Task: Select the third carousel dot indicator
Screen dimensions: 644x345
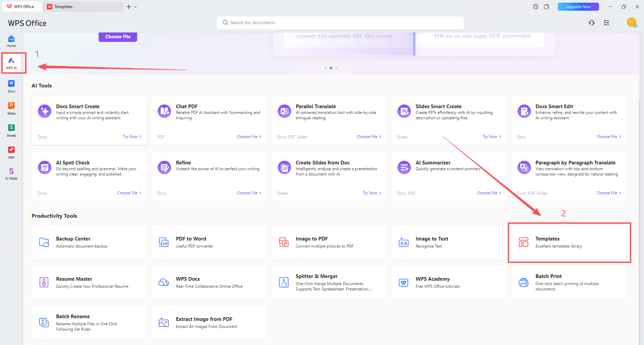Action: click(336, 68)
